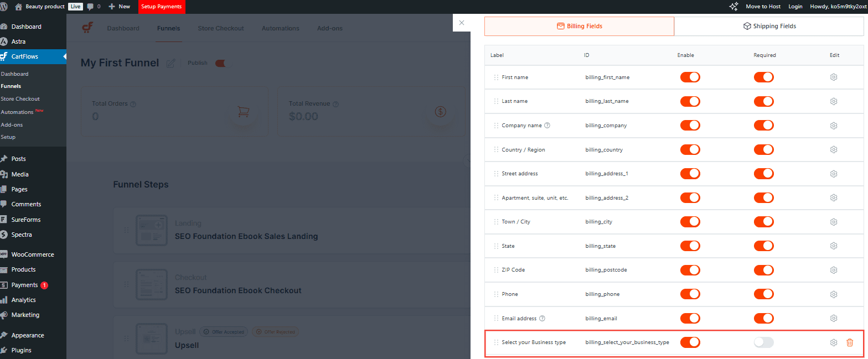The height and width of the screenshot is (359, 868).
Task: Click the pencil icon next to My First Funnel
Action: [170, 64]
